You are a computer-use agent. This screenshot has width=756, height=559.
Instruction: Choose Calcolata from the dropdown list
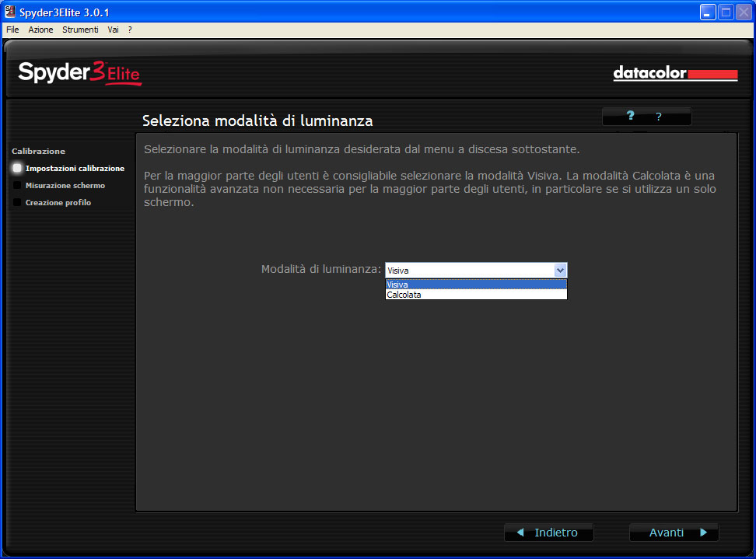476,295
